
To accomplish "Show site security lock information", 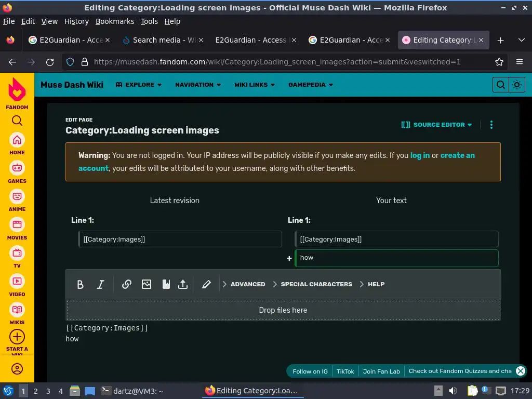I will point(85,62).
